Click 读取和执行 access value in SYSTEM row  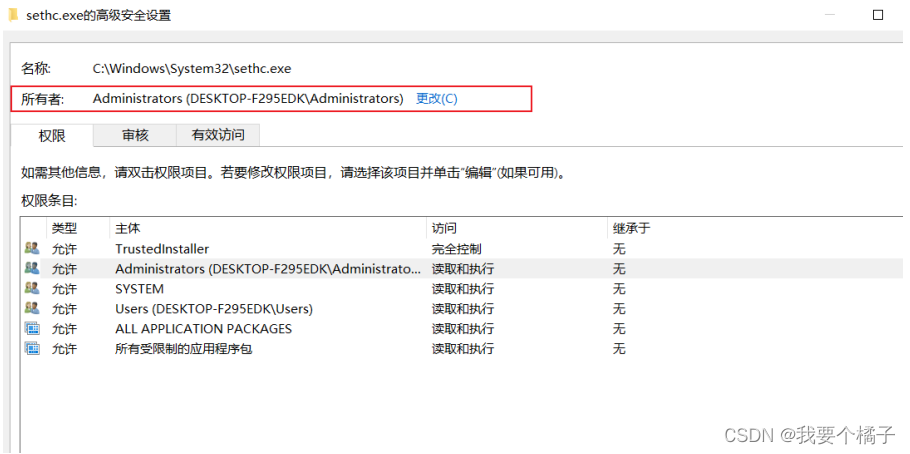(x=463, y=289)
